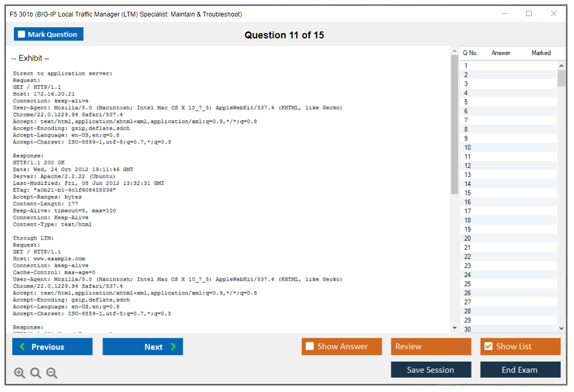Go to the Previous question
The image size is (574, 392).
[52, 347]
